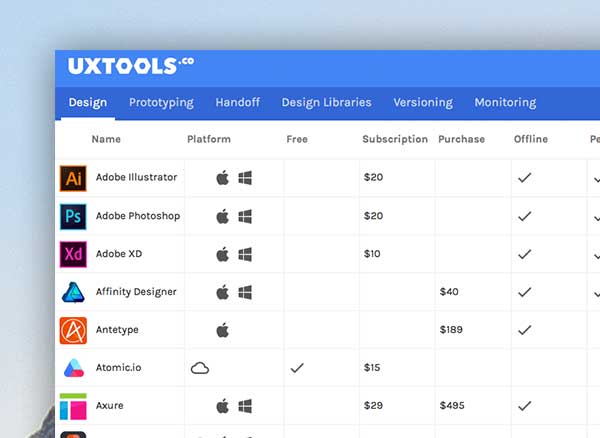Open the Axure name link
The width and height of the screenshot is (600, 438).
109,405
